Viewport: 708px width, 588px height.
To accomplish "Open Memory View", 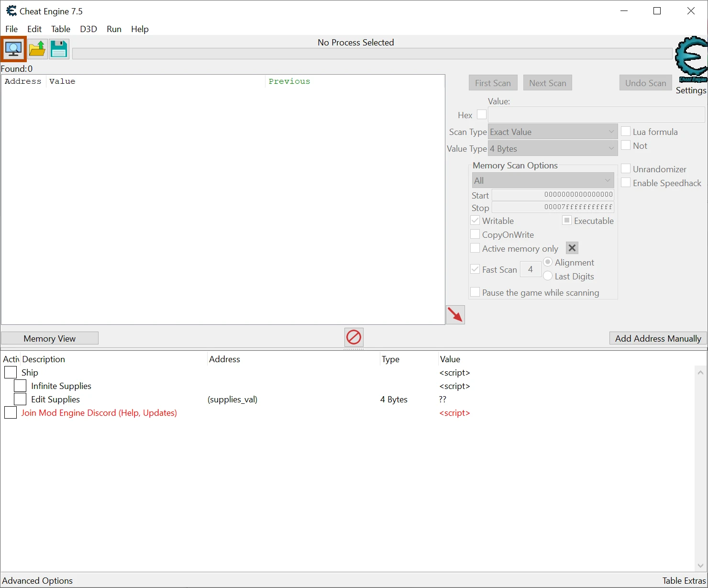I will pos(50,338).
